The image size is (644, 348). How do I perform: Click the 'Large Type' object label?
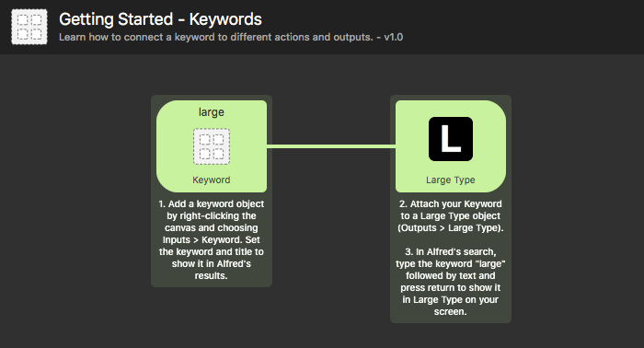pos(451,180)
